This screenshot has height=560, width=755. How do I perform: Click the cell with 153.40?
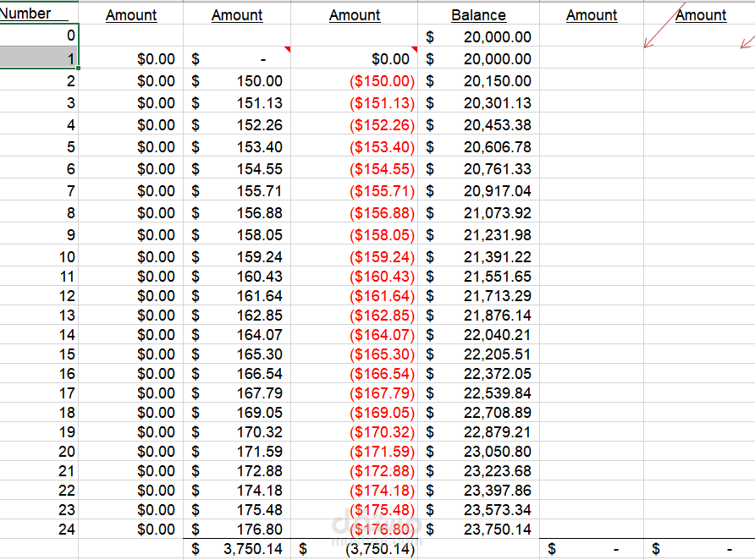pos(237,145)
